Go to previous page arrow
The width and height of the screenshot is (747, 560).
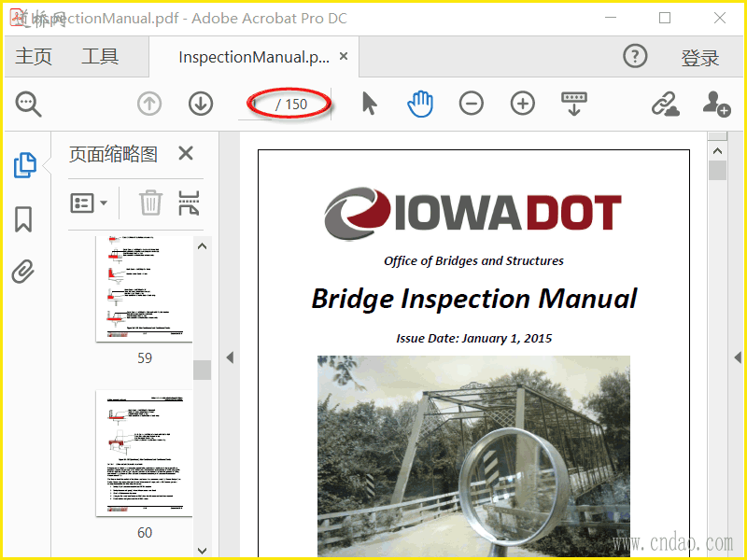coord(149,104)
